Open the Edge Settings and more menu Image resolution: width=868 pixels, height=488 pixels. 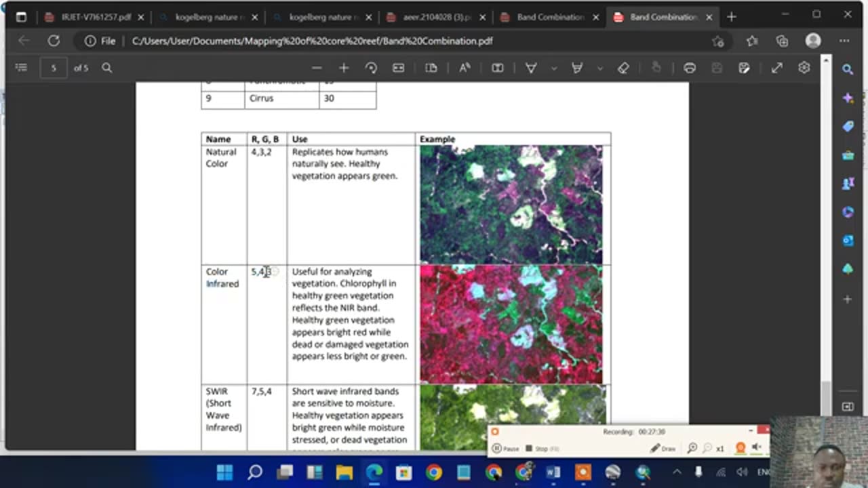tap(844, 41)
